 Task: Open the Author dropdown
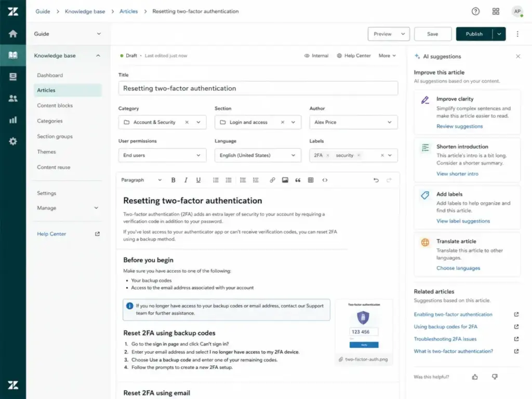click(353, 122)
